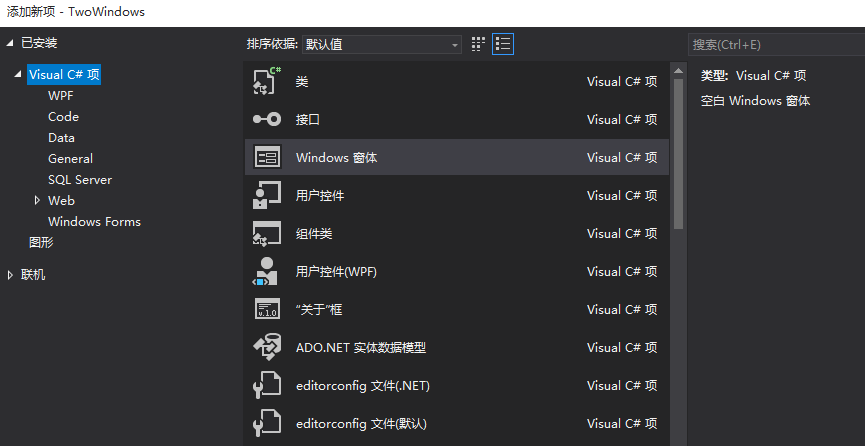865x446 pixels.
Task: Select the Code category
Action: [63, 117]
